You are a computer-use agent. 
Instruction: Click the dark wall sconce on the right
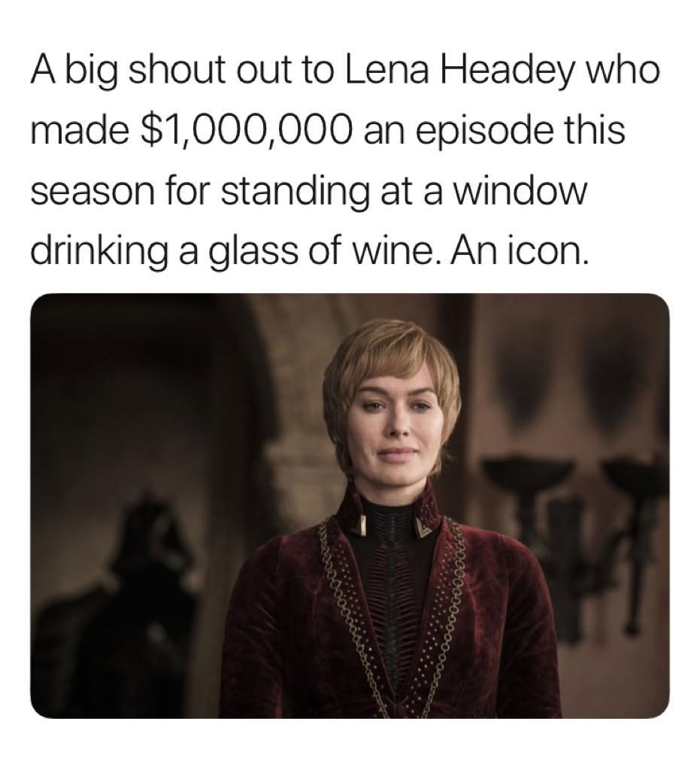[x=526, y=481]
